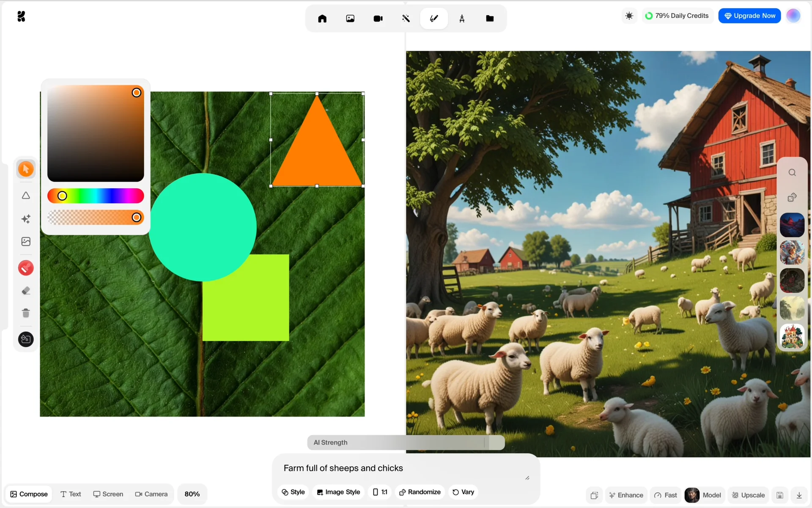The width and height of the screenshot is (812, 508).
Task: Click the eraser tool in sidebar
Action: (x=26, y=291)
